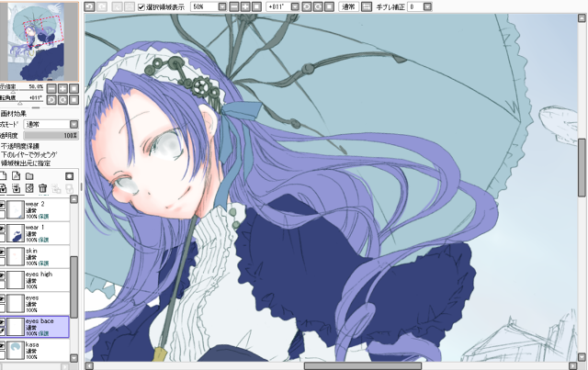This screenshot has width=588, height=370.
Task: Open the 手ブレ補正 stabilizer dropdown
Action: pos(427,6)
